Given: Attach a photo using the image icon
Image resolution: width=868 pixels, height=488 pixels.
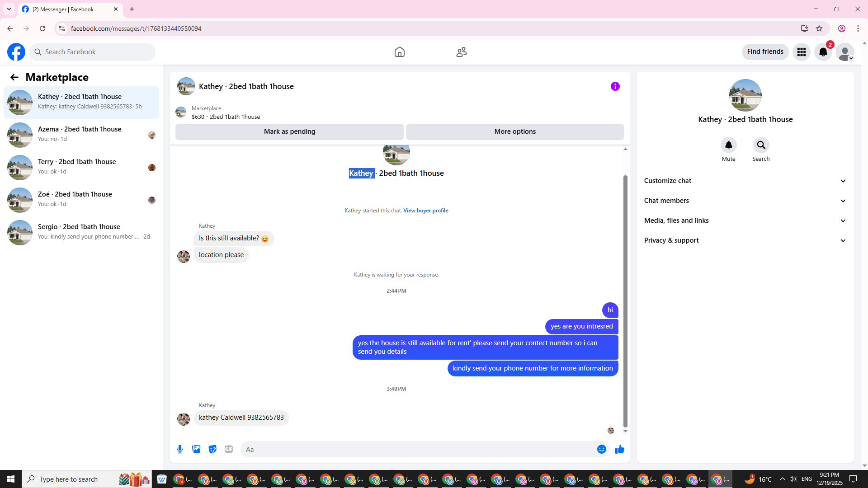Looking at the screenshot, I should [196, 449].
